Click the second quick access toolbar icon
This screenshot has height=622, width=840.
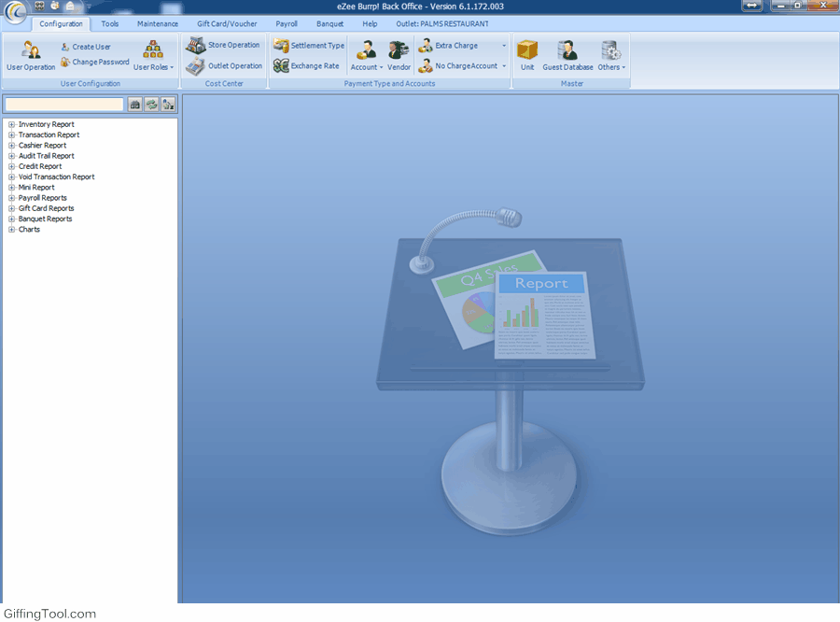(55, 6)
